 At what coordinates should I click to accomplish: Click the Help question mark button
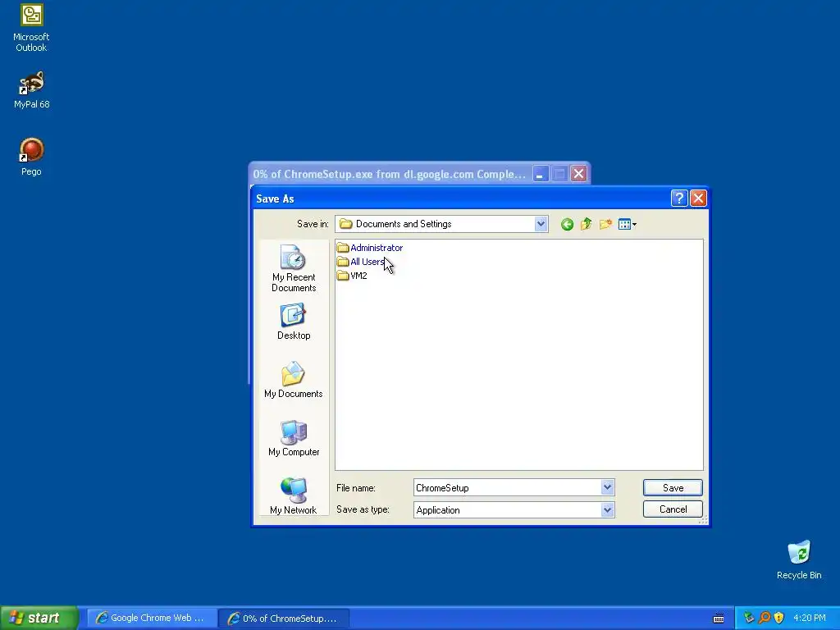(x=678, y=199)
